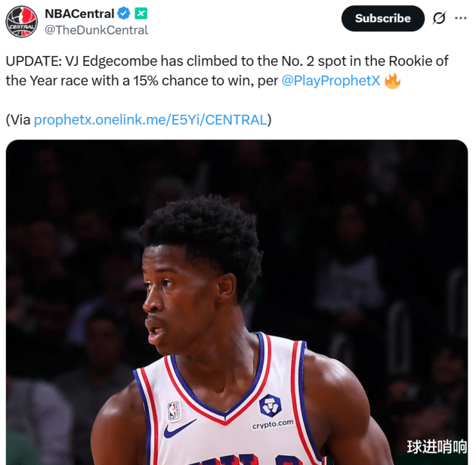Open the VJ Edgecombe photo
Screen dimensions: 476x465
tap(237, 302)
